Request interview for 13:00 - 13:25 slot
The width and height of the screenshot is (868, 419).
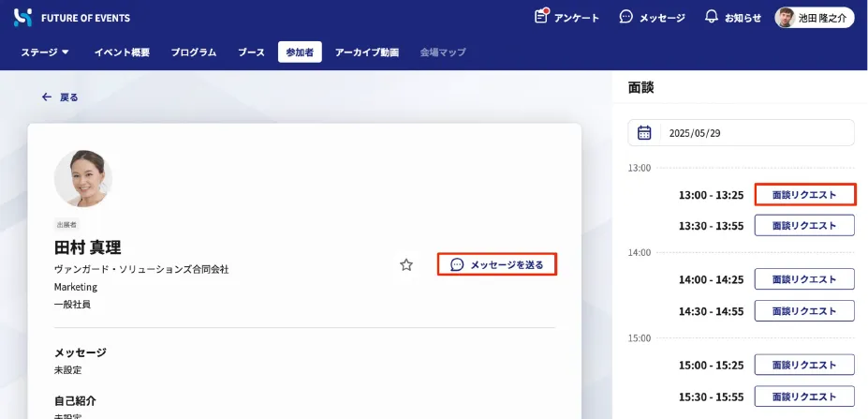[x=804, y=195]
